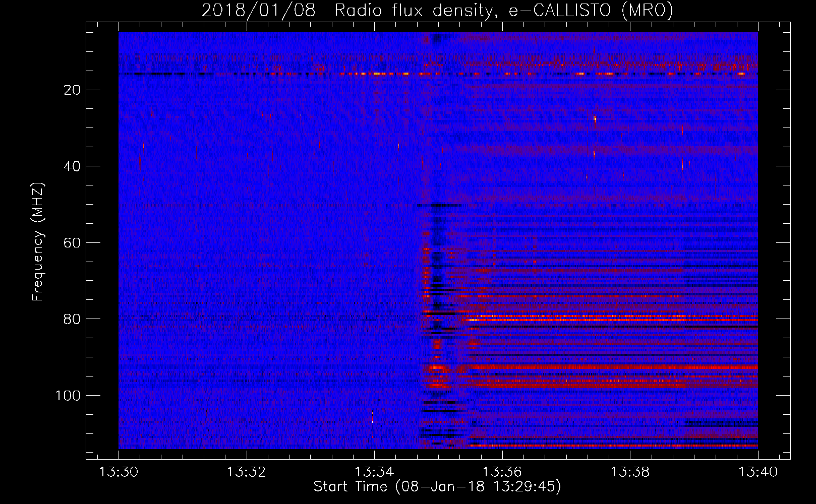
Task: Click the 13:38 time tick label
Action: point(630,472)
